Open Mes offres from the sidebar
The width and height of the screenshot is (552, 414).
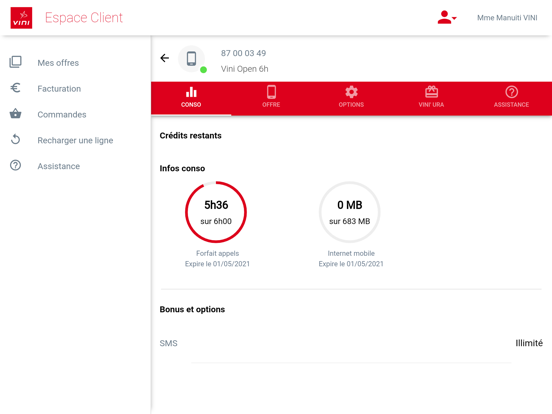click(x=58, y=63)
